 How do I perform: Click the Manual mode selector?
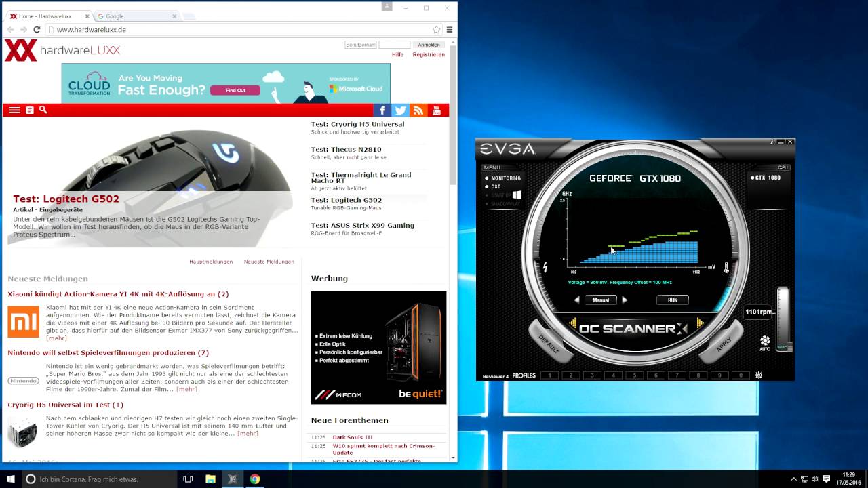601,300
